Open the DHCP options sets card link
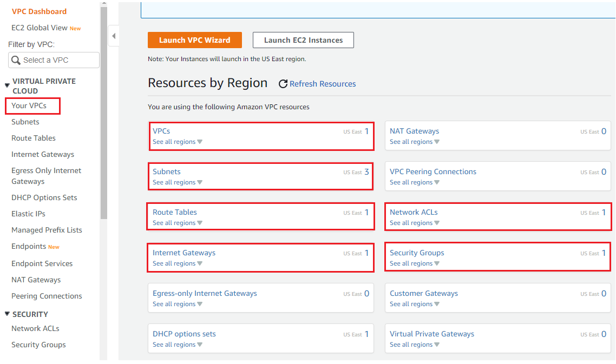The height and width of the screenshot is (364, 616). coord(184,334)
